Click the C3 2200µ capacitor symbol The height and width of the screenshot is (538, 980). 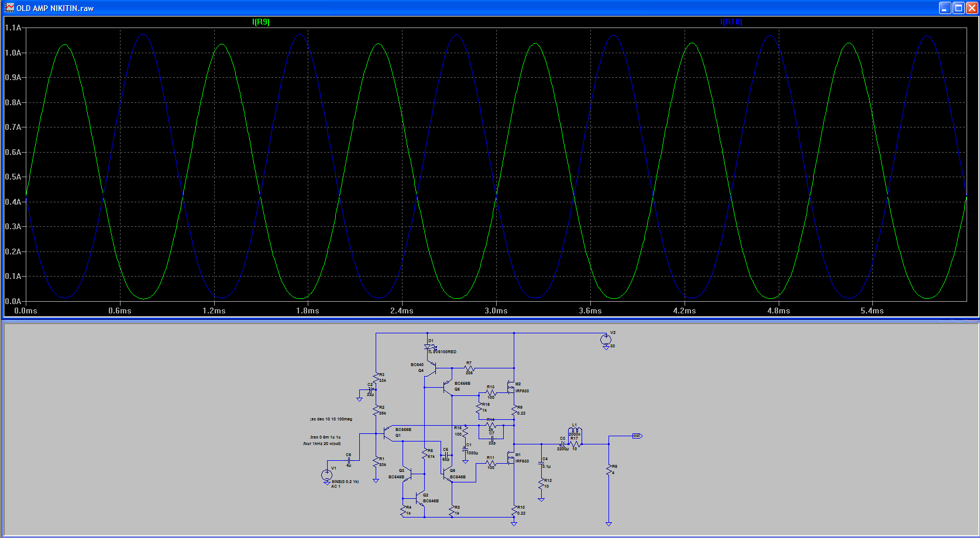point(562,444)
